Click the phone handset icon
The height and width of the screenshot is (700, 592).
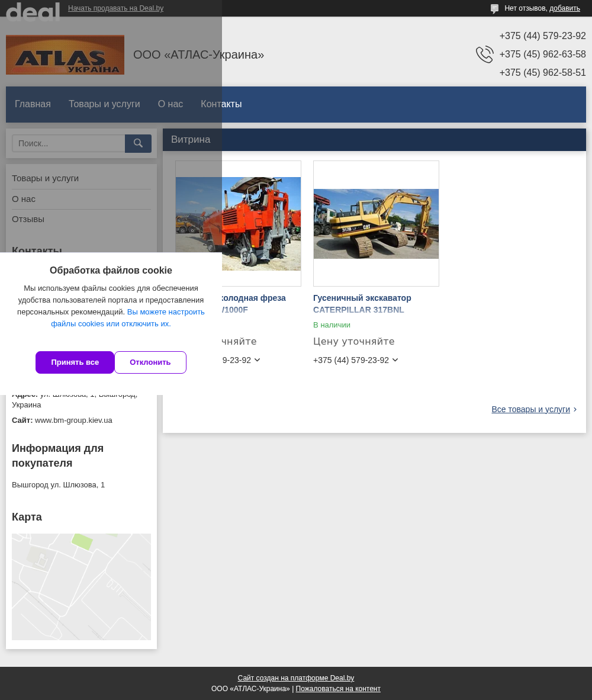(x=484, y=54)
